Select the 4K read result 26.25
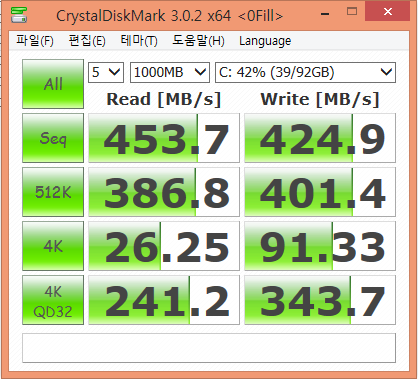418x379 pixels. pyautogui.click(x=164, y=246)
